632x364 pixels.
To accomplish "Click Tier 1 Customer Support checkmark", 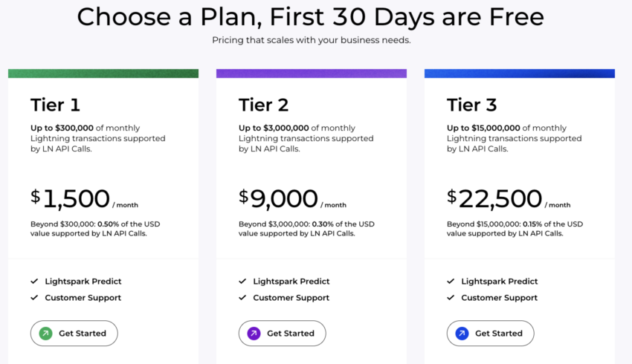I will click(34, 298).
